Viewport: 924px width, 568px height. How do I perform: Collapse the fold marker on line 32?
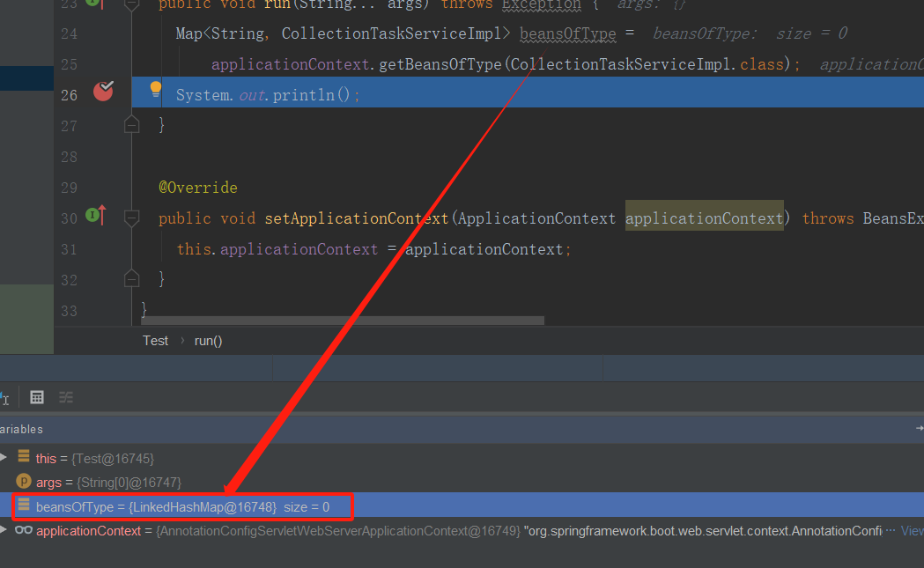(x=132, y=279)
